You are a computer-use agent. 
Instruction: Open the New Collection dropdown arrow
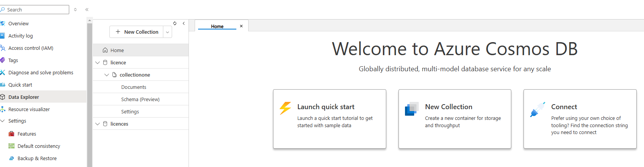pos(168,32)
